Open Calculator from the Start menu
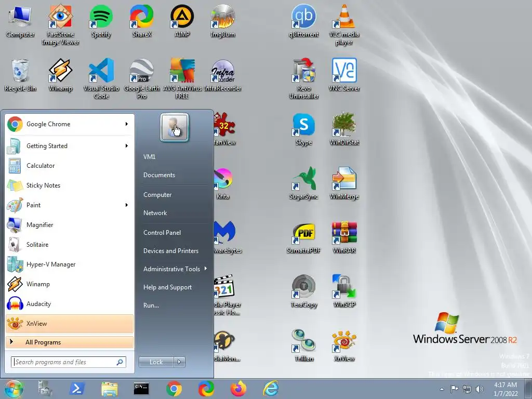The width and height of the screenshot is (532, 399). tap(70, 166)
